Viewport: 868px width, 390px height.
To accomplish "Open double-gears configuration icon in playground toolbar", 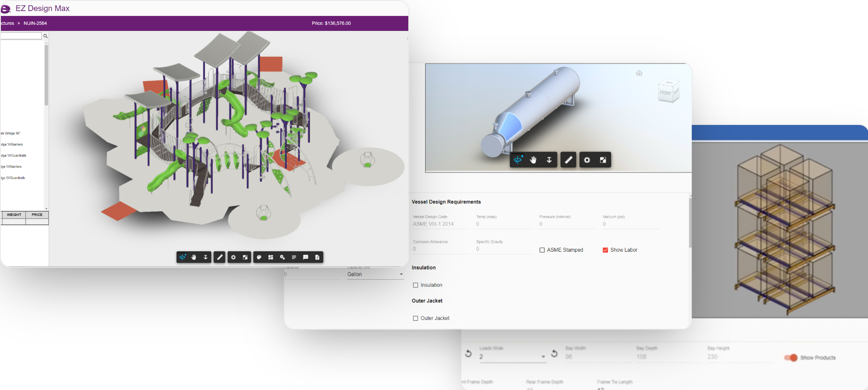I will click(282, 257).
